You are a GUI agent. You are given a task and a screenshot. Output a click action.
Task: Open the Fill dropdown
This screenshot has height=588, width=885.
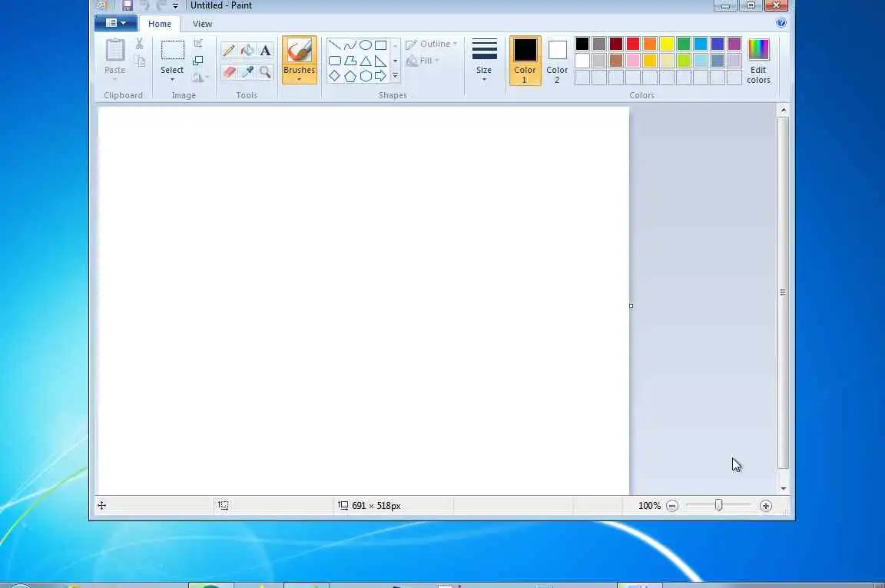point(423,61)
